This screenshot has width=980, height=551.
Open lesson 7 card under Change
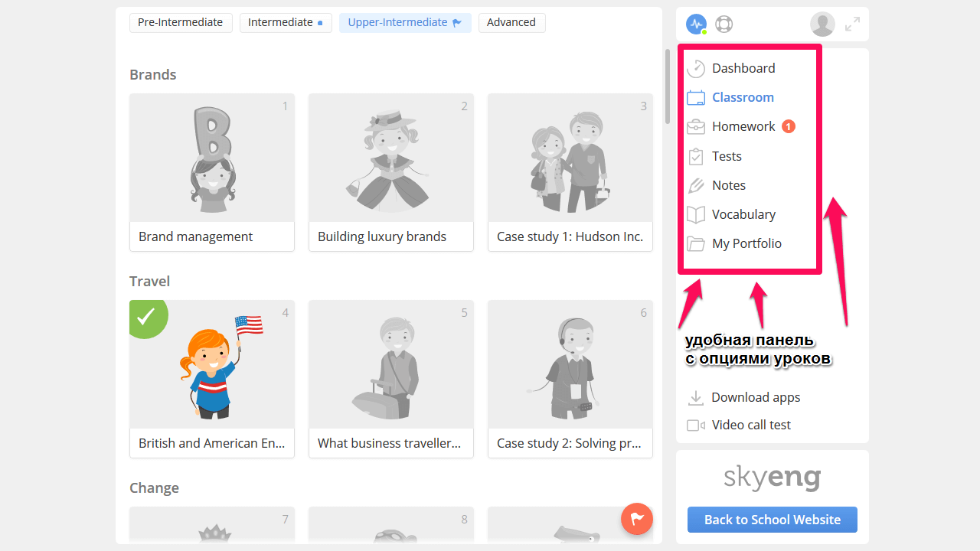[x=212, y=525]
